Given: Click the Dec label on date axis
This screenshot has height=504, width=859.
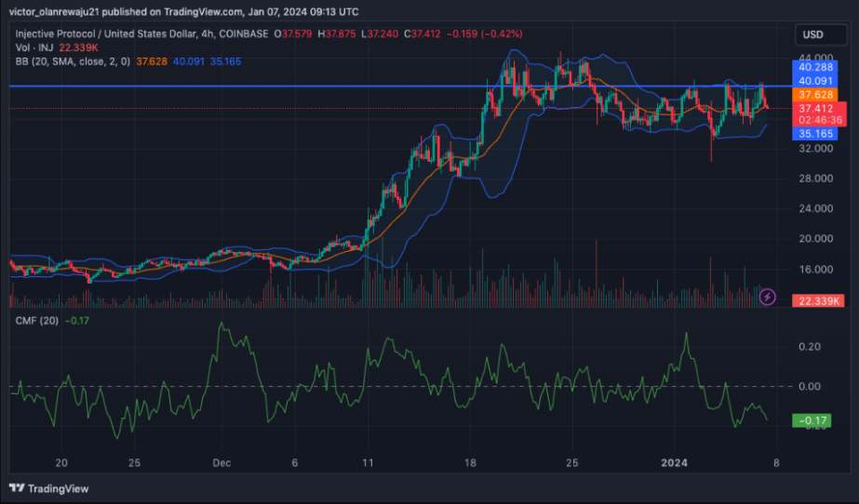Looking at the screenshot, I should tap(221, 462).
